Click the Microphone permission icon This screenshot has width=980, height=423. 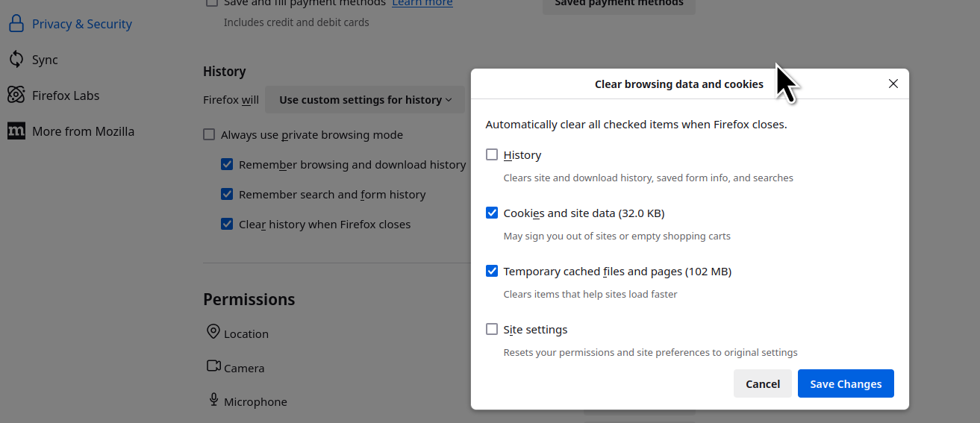(213, 401)
